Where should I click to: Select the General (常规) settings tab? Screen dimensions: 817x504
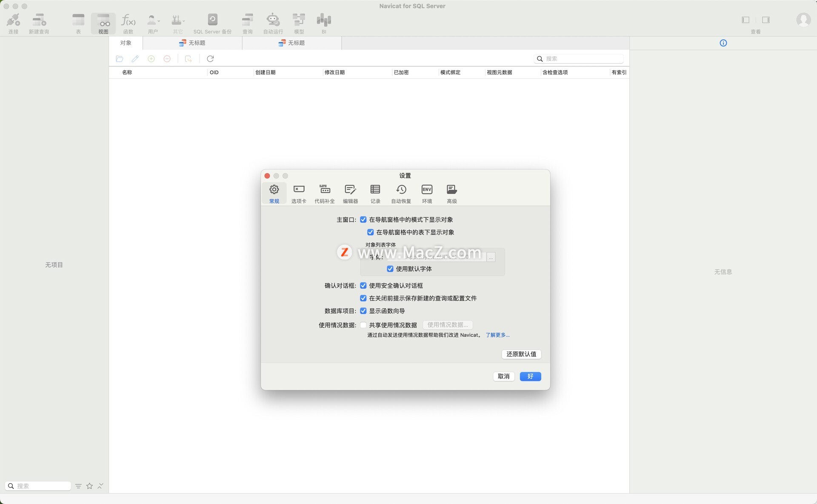pyautogui.click(x=274, y=194)
